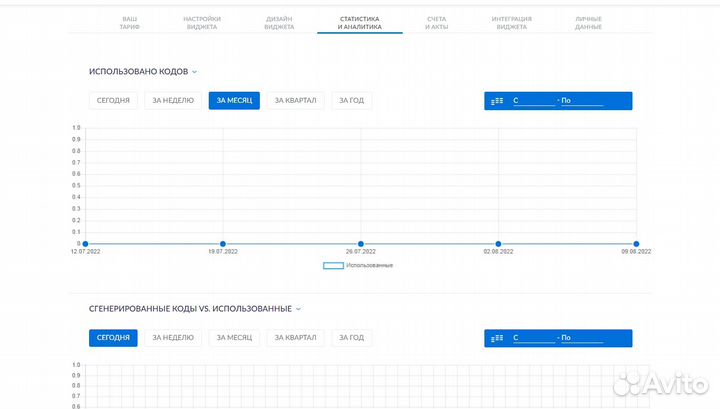This screenshot has height=409, width=720.
Task: Toggle 'Использованные' legend swatch under chart
Action: [333, 265]
